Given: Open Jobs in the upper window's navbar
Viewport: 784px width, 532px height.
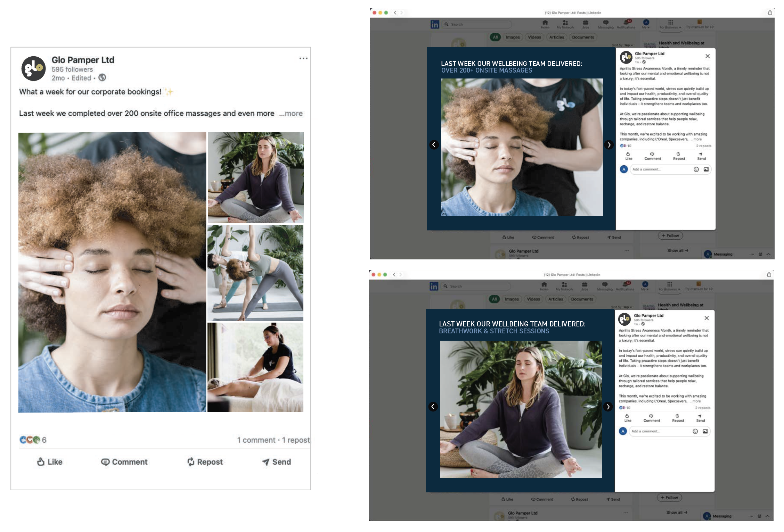Looking at the screenshot, I should click(x=586, y=24).
